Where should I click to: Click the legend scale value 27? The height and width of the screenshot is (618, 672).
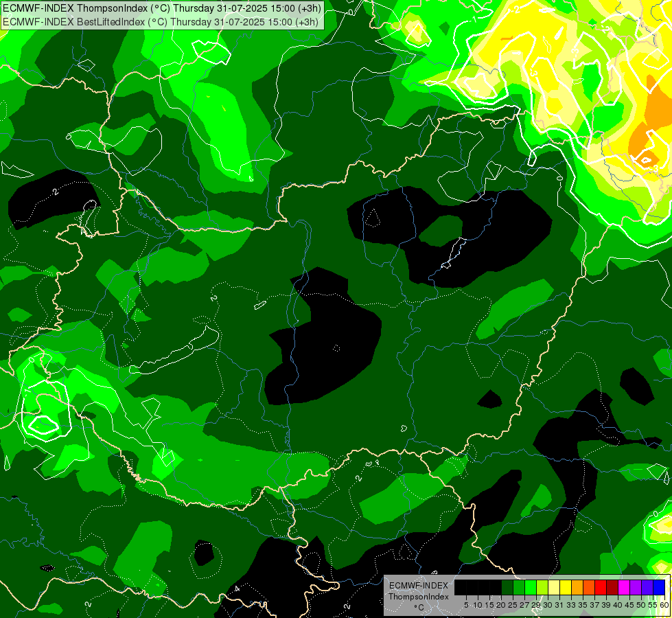pos(524,605)
